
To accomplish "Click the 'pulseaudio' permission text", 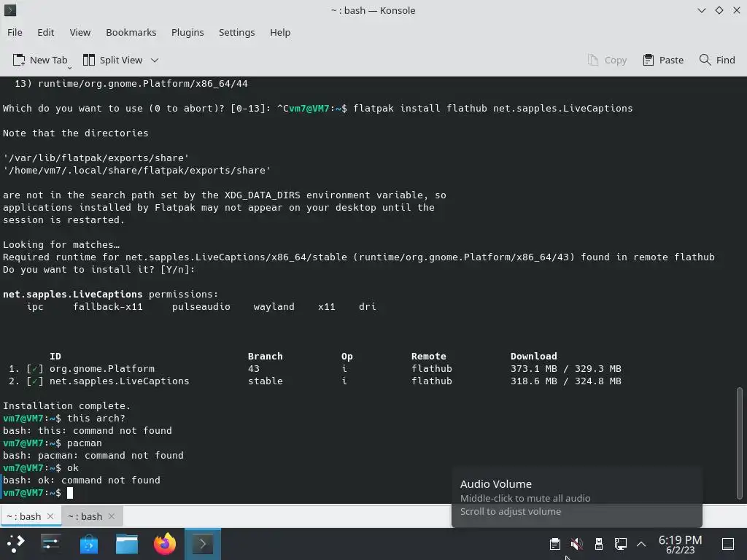I will pos(201,307).
